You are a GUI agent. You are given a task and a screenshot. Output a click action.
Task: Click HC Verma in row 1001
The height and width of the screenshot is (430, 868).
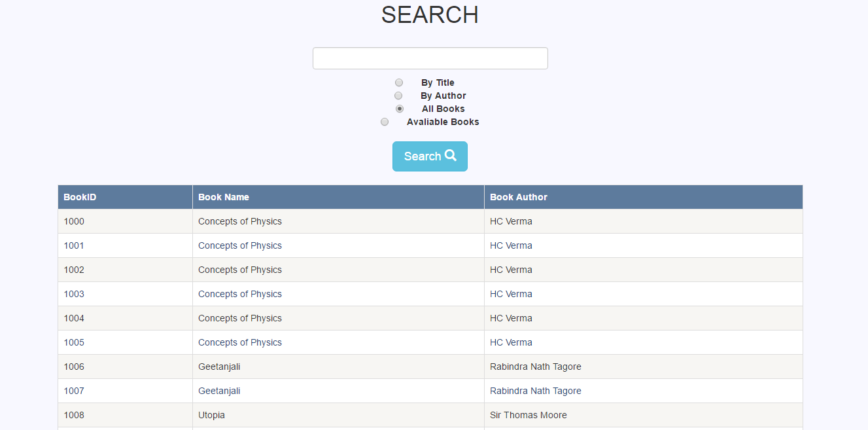point(511,245)
